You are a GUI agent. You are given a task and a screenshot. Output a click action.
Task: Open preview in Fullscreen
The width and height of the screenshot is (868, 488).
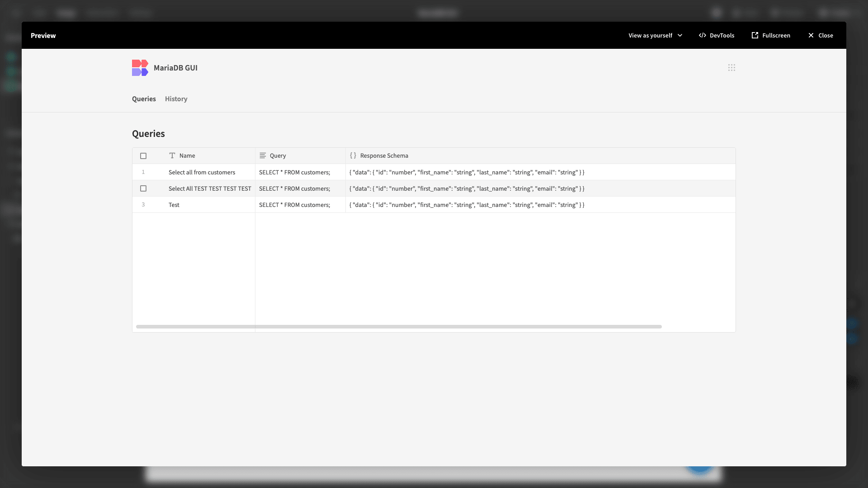point(771,35)
